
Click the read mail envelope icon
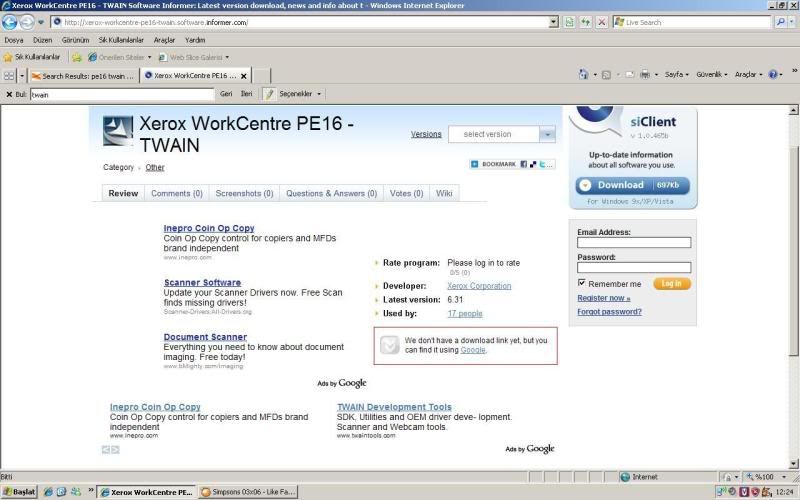[x=630, y=74]
